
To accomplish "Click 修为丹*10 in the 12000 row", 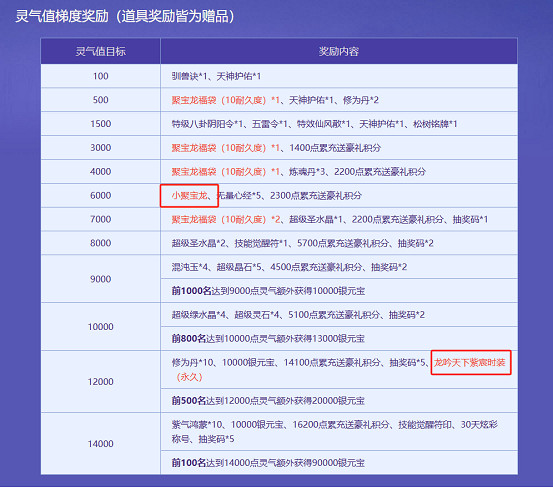I will [x=192, y=362].
